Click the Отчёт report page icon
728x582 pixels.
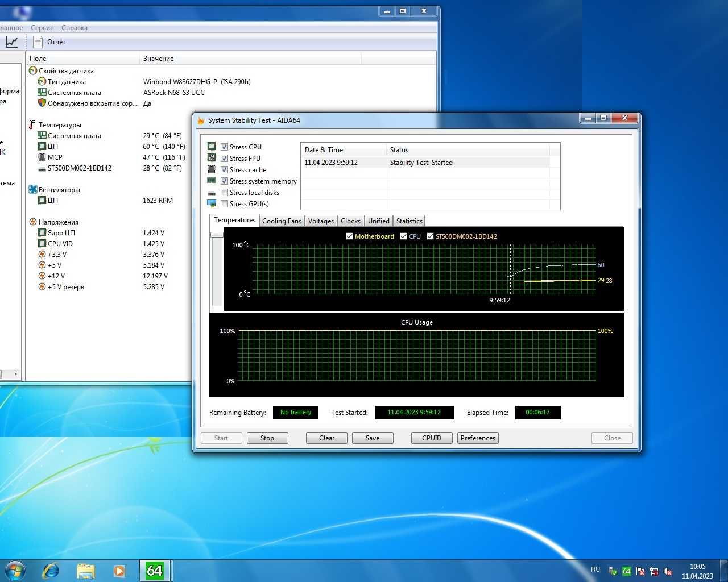[x=38, y=42]
